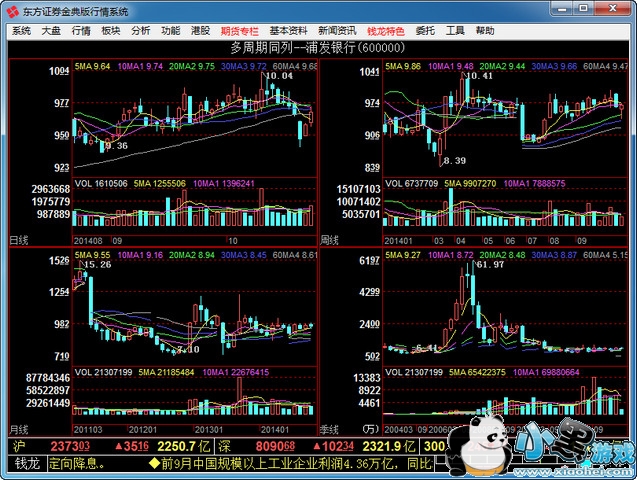Viewport: 637px width, 480px height.
Task: Click the 201401 date on weekly axis
Action: [x=399, y=241]
